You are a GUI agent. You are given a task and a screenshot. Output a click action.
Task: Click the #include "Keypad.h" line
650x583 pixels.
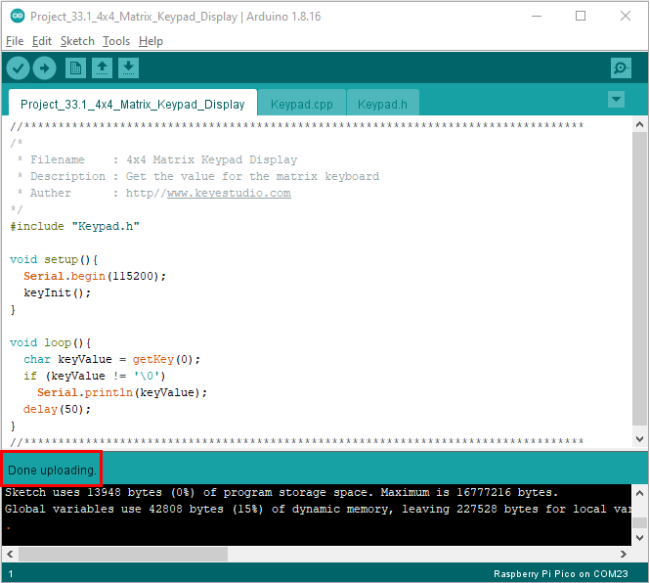[75, 226]
